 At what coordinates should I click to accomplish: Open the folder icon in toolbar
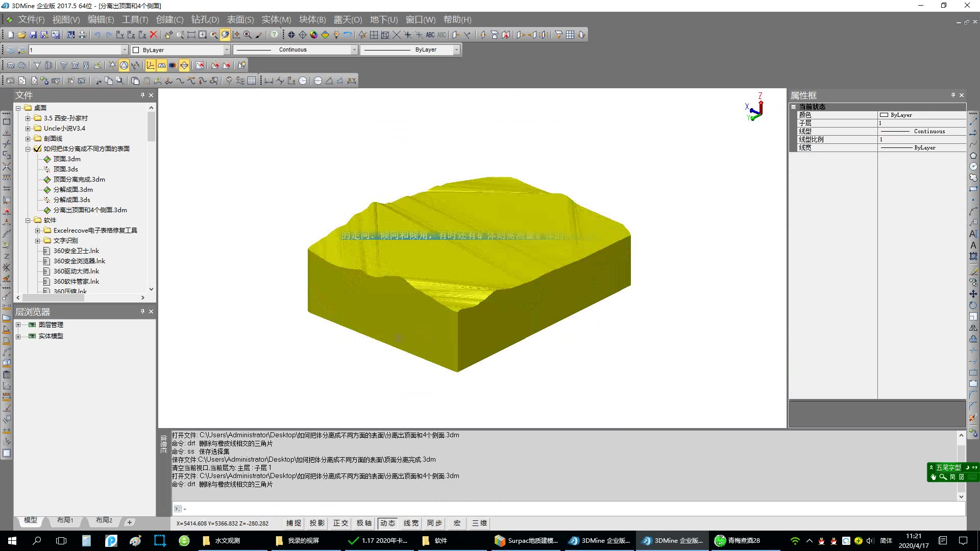pyautogui.click(x=22, y=35)
